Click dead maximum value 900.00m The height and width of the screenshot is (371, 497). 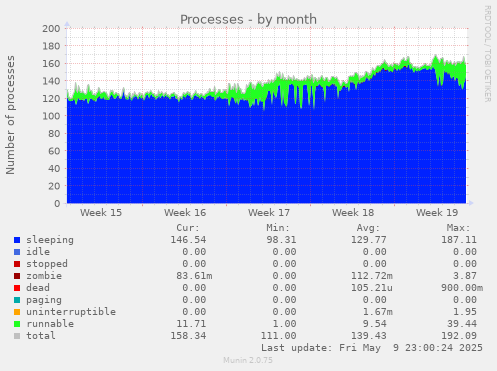462,288
